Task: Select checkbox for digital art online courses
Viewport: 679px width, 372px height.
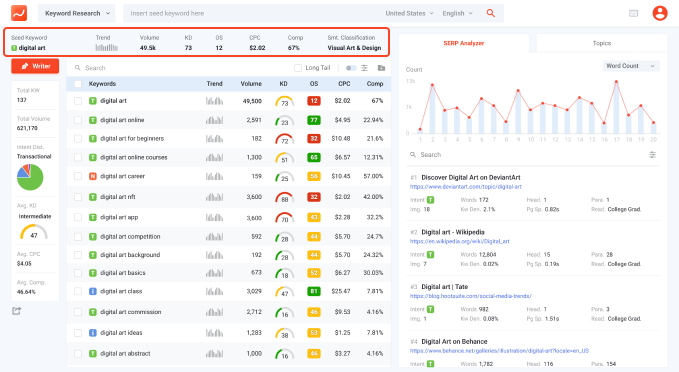Action: 78,158
